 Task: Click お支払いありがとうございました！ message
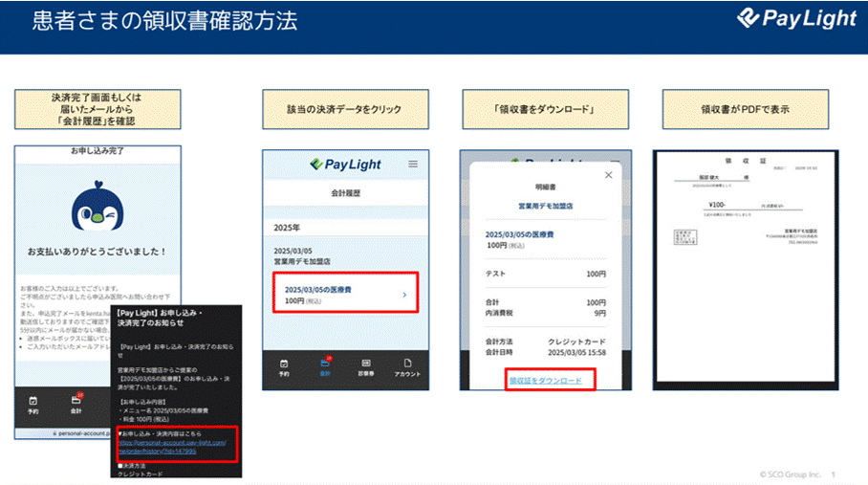point(98,252)
